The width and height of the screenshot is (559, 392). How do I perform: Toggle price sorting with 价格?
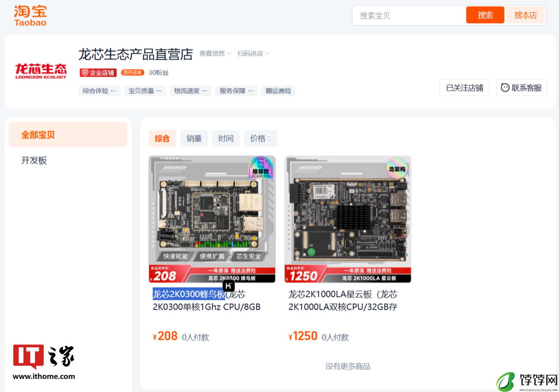click(260, 138)
